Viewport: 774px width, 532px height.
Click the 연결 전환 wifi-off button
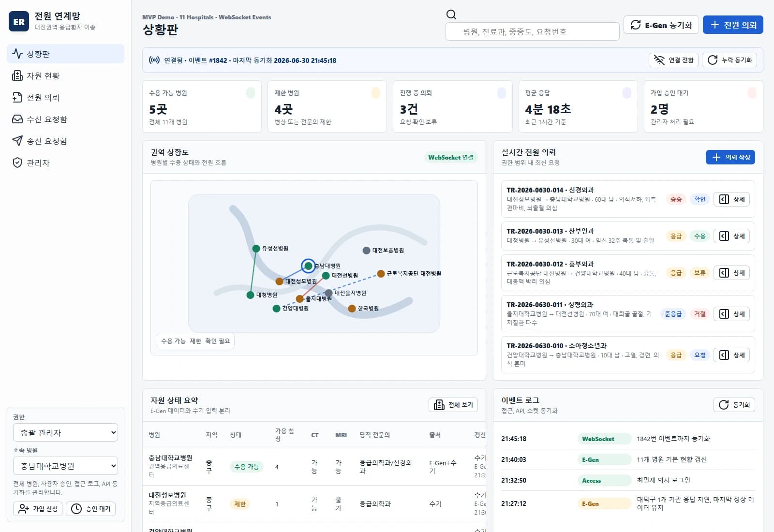click(x=673, y=60)
